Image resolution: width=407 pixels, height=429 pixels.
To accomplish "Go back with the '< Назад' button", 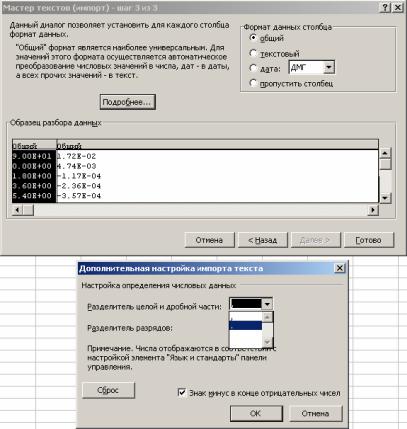I will pos(263,240).
